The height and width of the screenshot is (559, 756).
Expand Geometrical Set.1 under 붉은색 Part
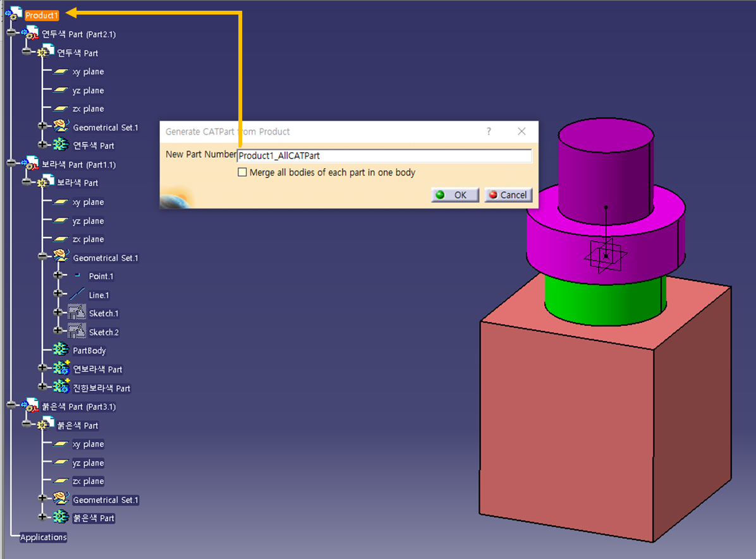click(42, 498)
